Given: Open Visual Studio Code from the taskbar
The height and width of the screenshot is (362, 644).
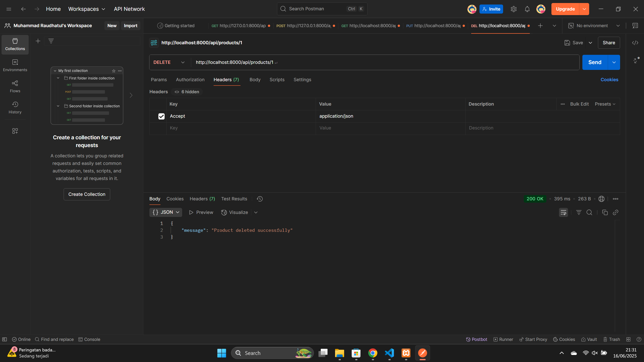Looking at the screenshot, I should pos(389,353).
